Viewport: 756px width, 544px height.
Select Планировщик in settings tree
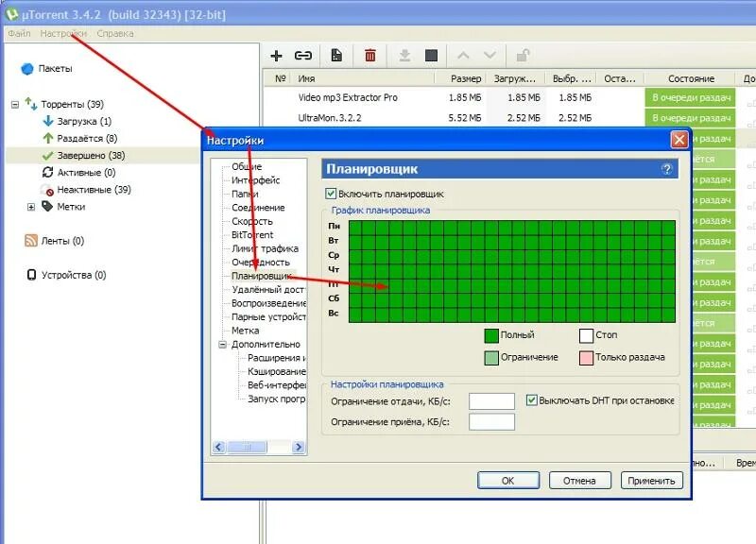[262, 276]
